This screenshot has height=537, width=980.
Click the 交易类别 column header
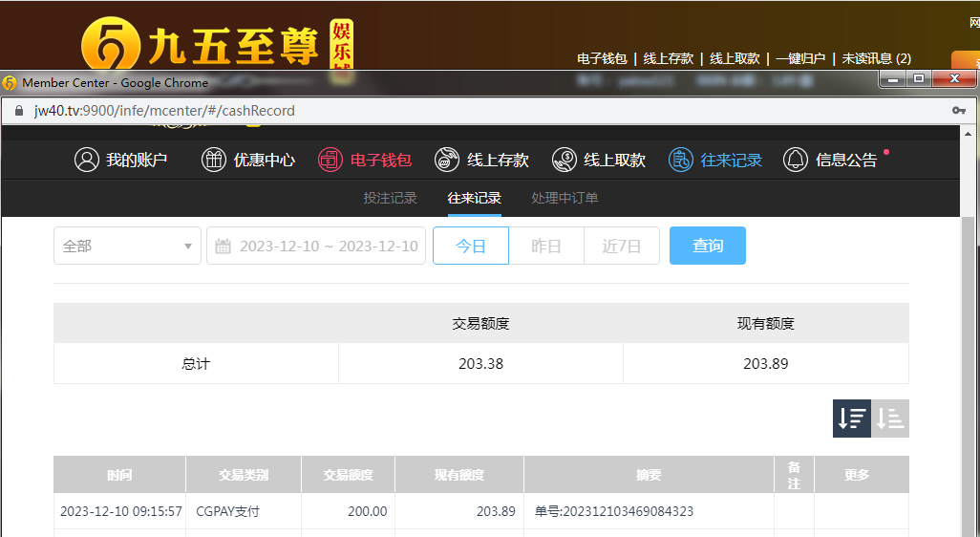point(244,475)
